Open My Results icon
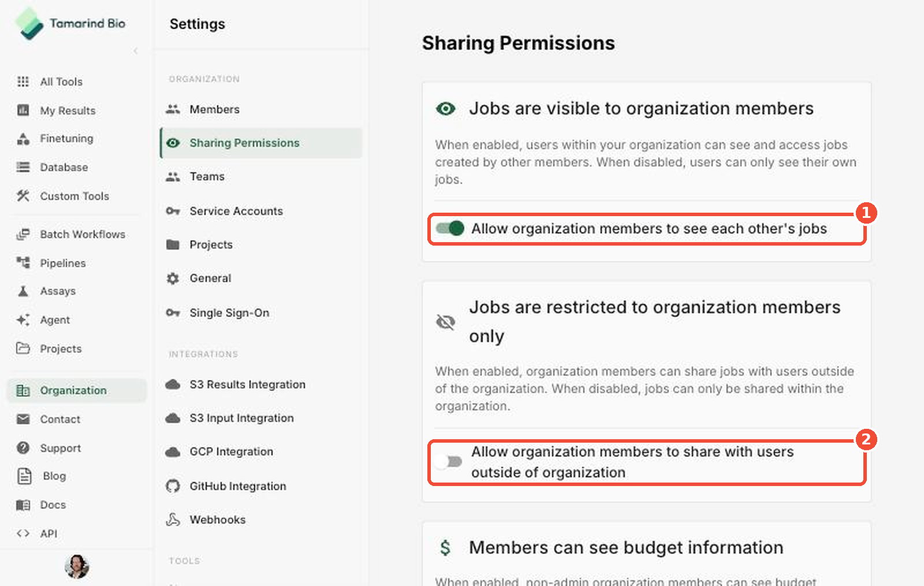924x586 pixels. tap(23, 110)
